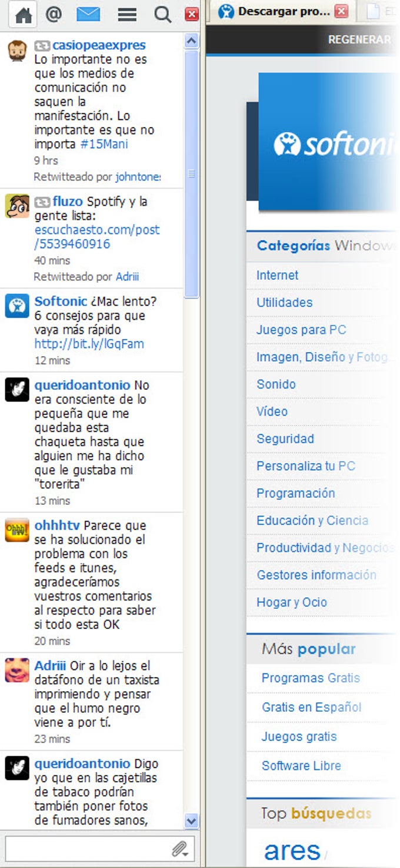Open Juegos para PC category
The width and height of the screenshot is (400, 868).
301,330
